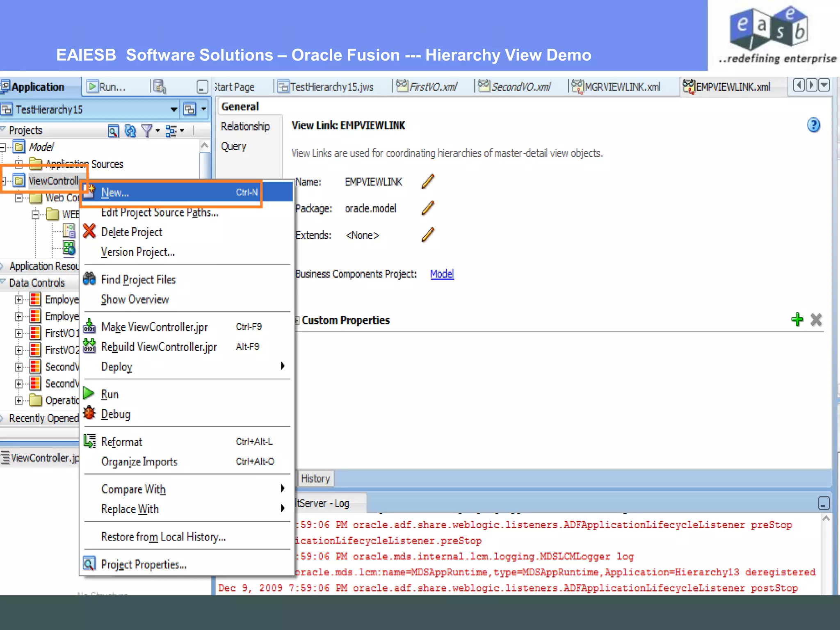Select the Relationship category

245,126
